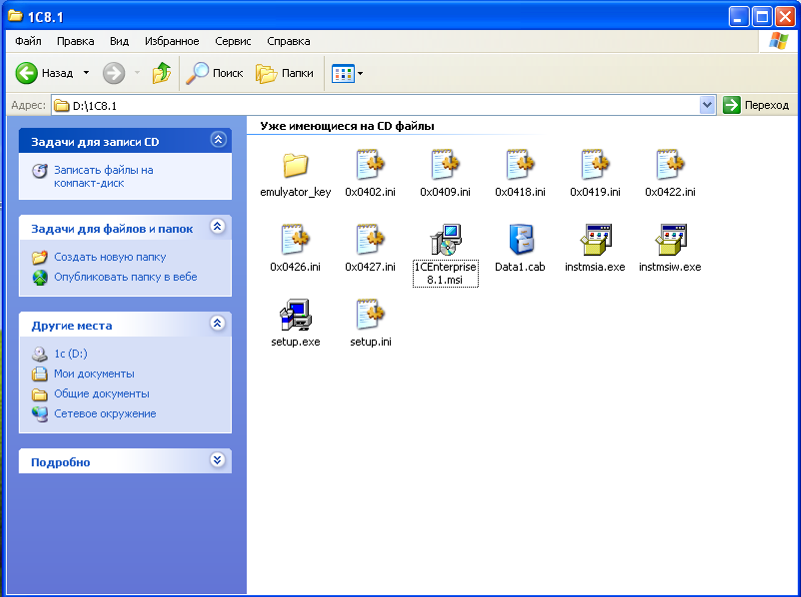Click the green Назад back arrow
The width and height of the screenshot is (801, 597).
(26, 73)
